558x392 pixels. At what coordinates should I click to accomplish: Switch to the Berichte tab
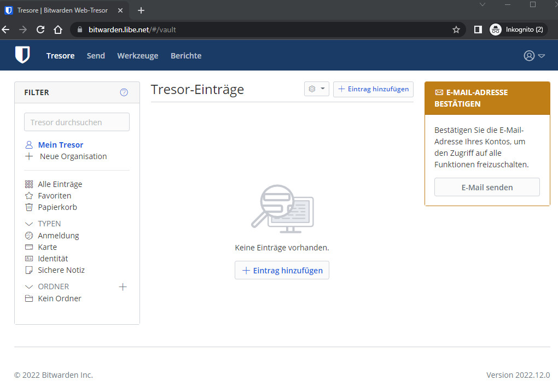point(186,56)
